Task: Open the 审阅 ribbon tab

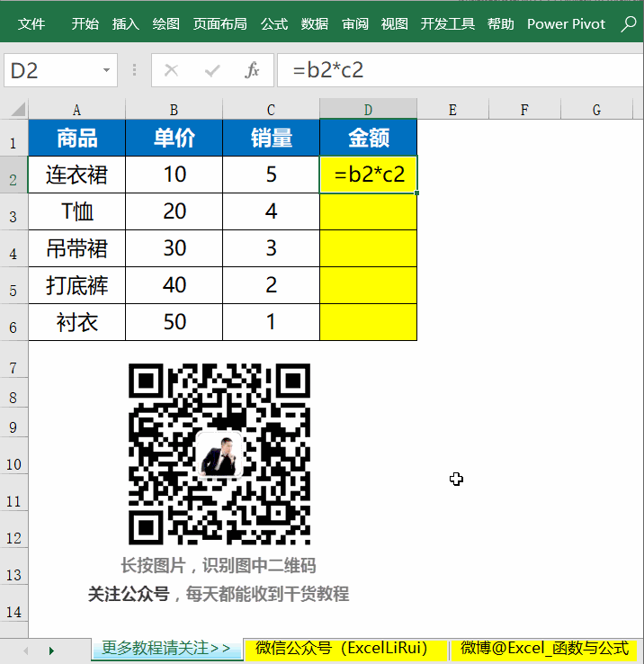Action: pos(355,24)
